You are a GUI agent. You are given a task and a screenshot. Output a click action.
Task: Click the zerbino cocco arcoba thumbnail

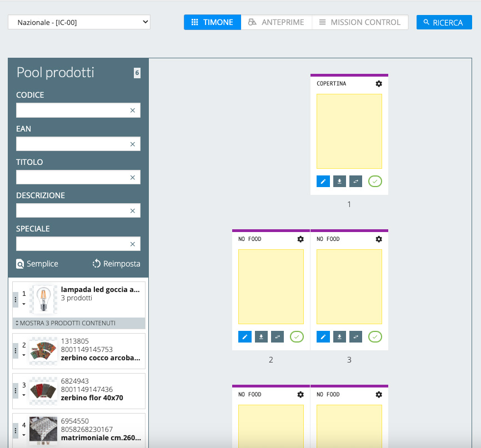(43, 351)
